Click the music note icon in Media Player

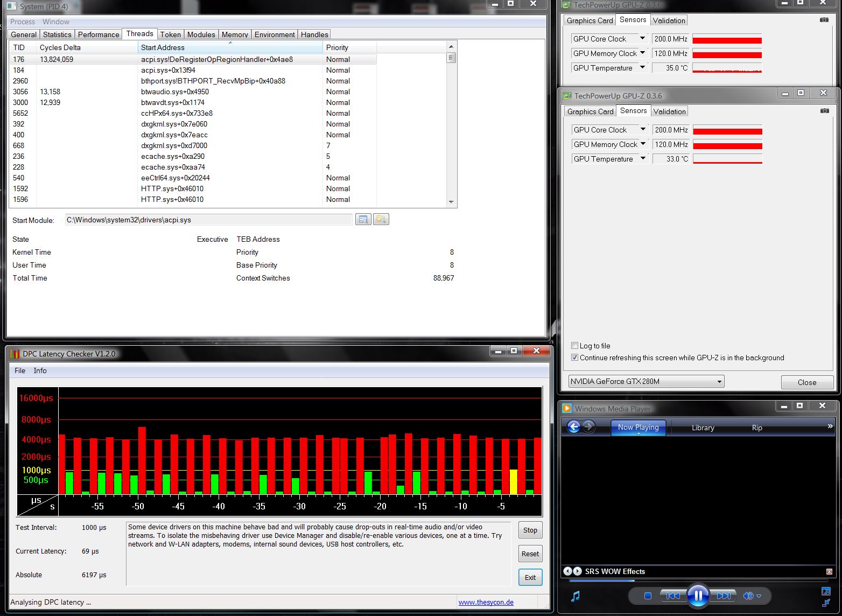click(576, 596)
